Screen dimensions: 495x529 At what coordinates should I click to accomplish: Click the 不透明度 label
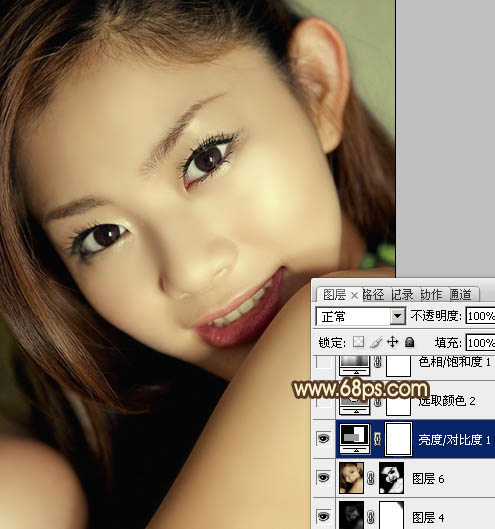436,316
